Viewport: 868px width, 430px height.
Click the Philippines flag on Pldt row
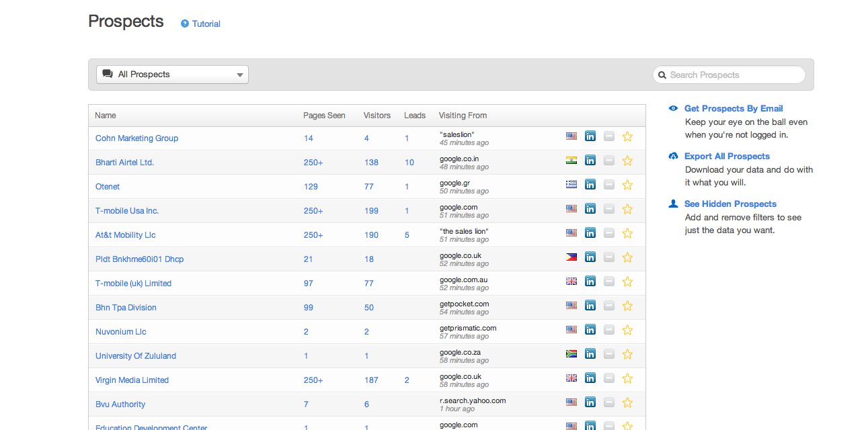(571, 257)
